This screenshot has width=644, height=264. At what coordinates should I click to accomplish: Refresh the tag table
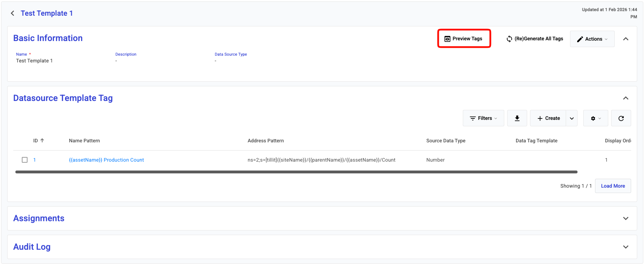(621, 118)
